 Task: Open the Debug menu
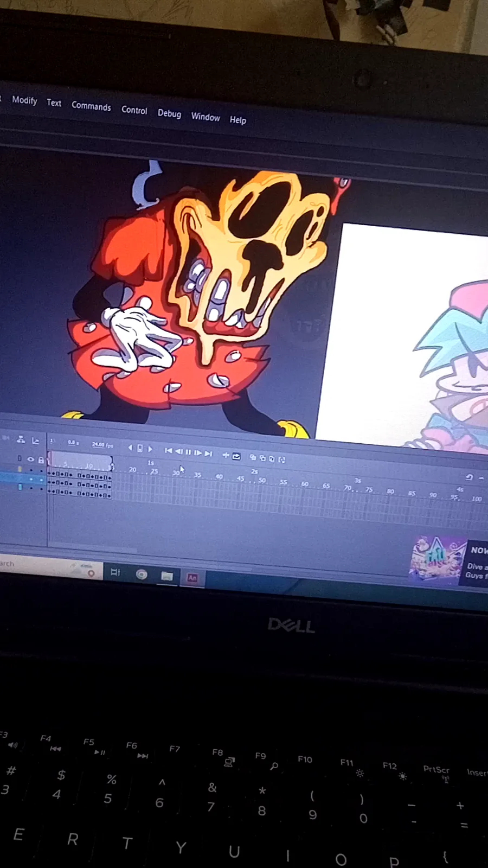(169, 113)
